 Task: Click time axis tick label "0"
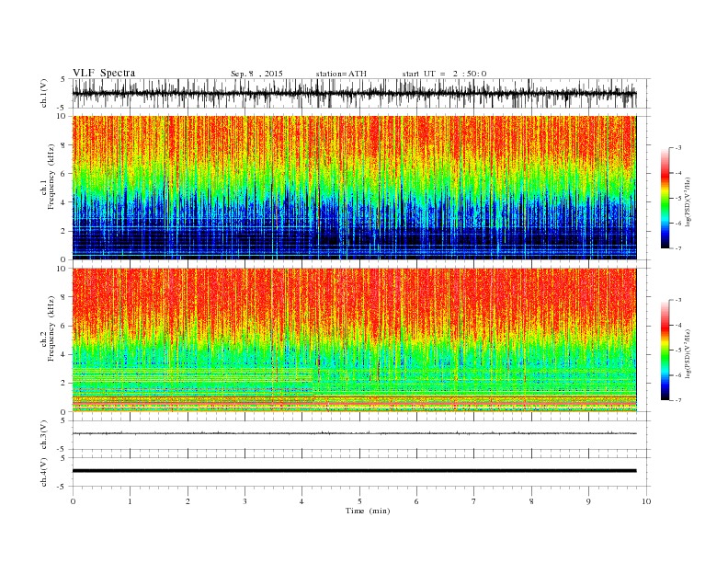73,501
